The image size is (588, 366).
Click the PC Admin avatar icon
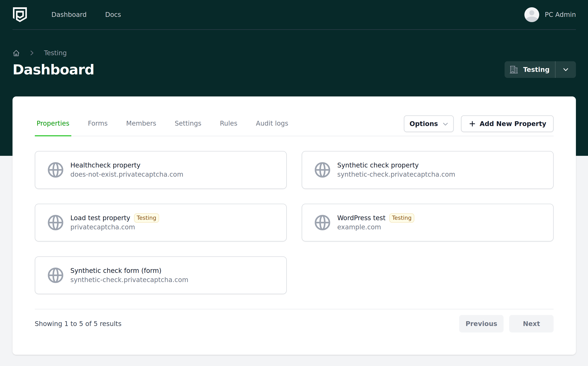pyautogui.click(x=531, y=15)
